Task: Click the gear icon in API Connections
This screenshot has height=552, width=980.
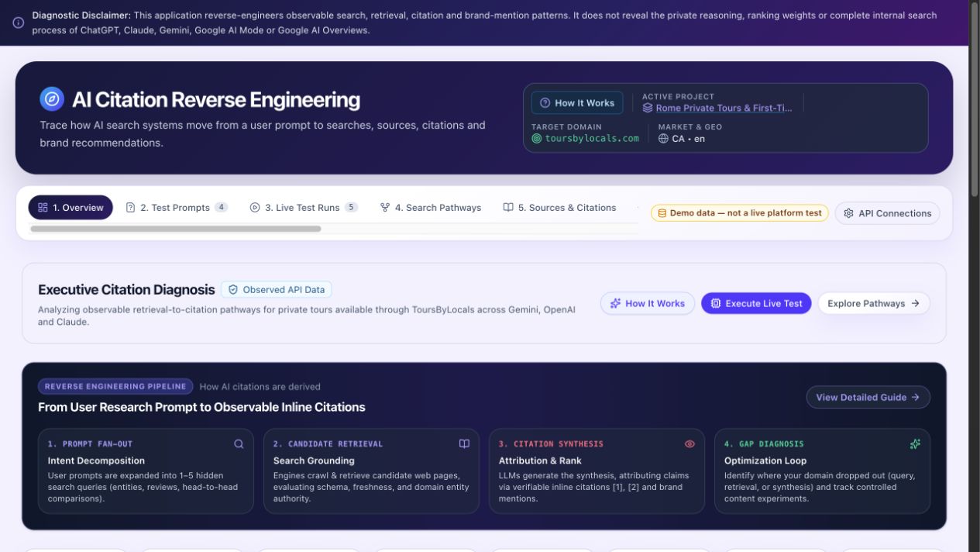Action: tap(849, 213)
